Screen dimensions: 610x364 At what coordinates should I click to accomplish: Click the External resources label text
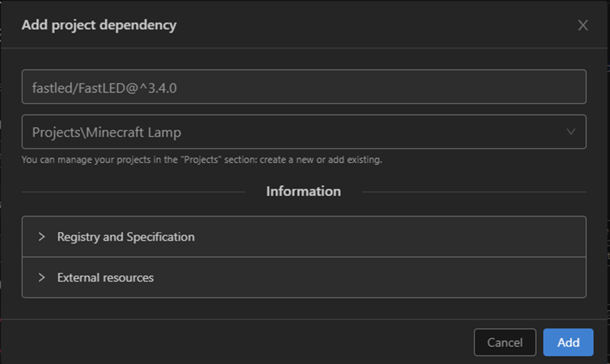(x=105, y=278)
